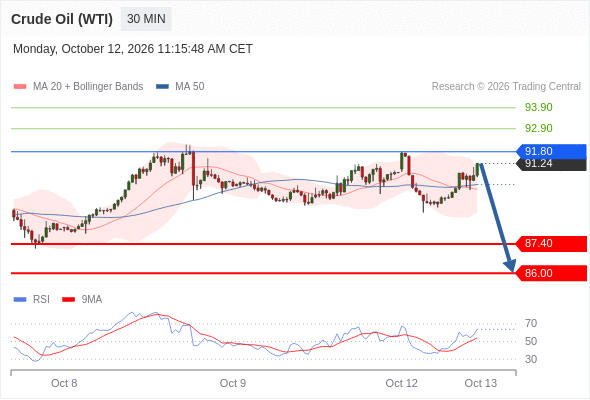Click the Crude Oil (WTI) title
Viewport: 590px width, 400px height.
[x=62, y=19]
